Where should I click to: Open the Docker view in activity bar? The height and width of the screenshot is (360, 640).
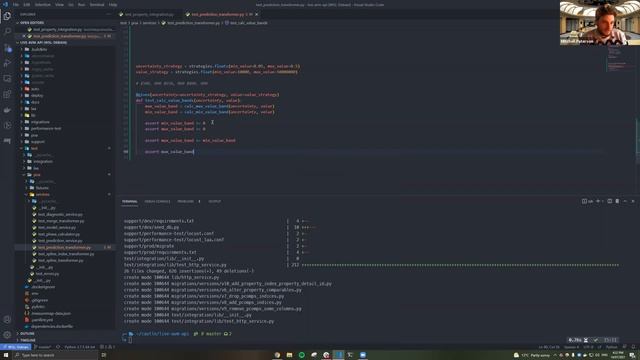[x=7, y=110]
